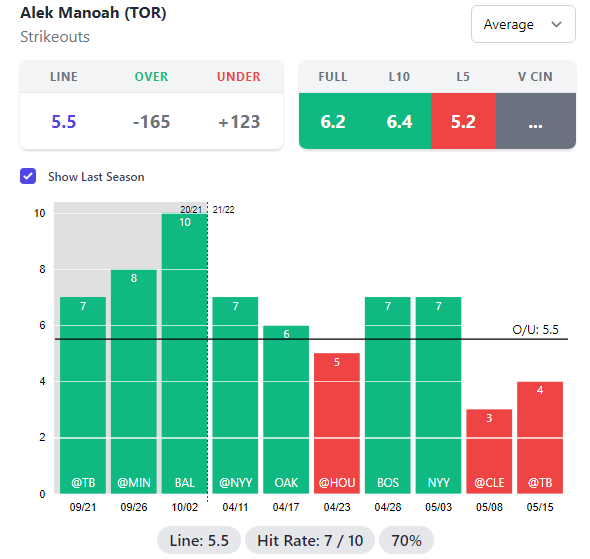Click the 21/22 season label

coord(224,210)
